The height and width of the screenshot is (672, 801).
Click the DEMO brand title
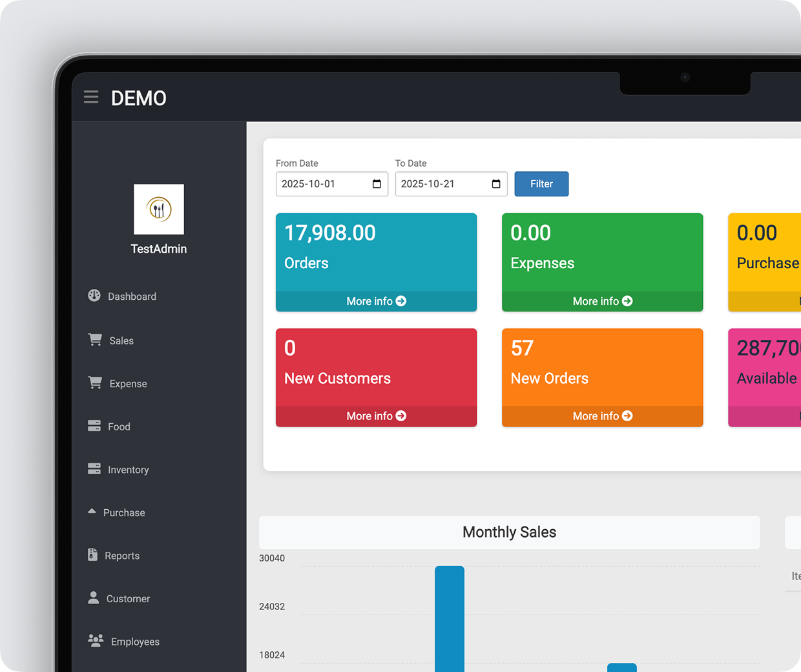click(139, 98)
